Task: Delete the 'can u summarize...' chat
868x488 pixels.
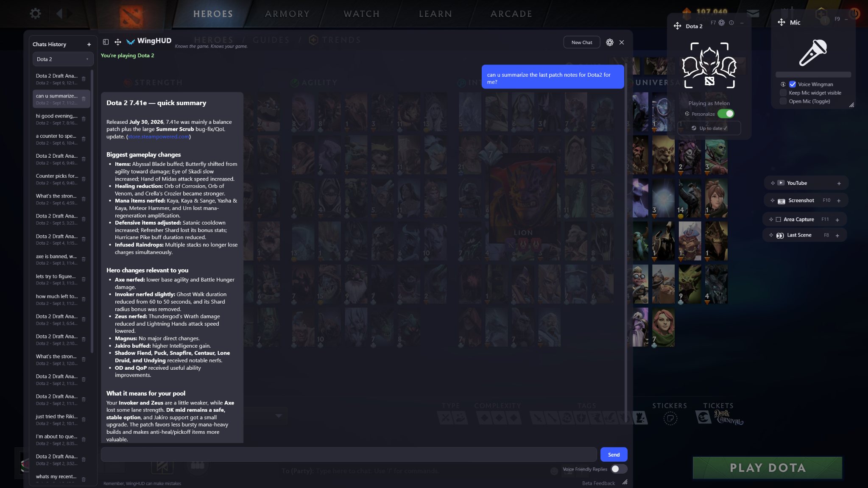Action: (x=84, y=99)
